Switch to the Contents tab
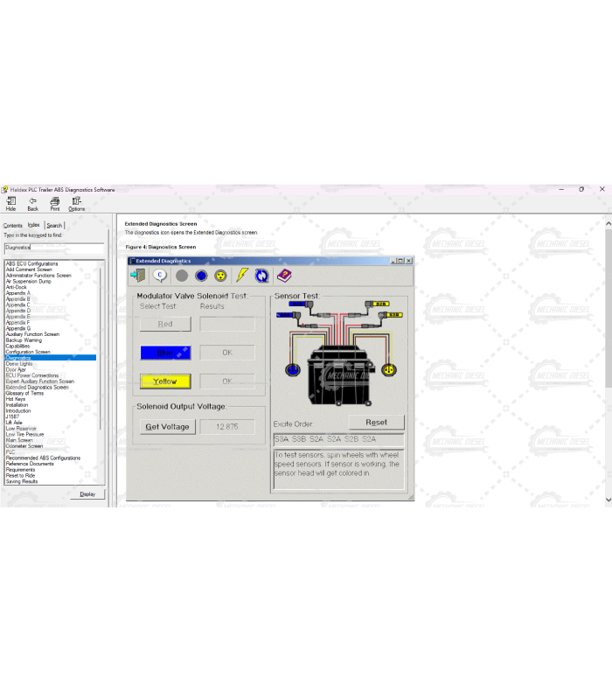 click(12, 226)
